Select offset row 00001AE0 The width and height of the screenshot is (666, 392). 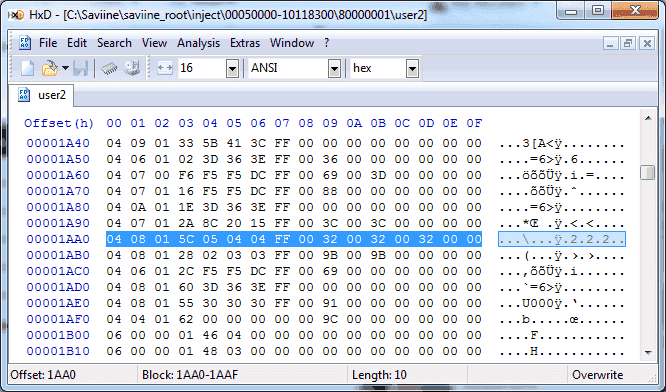(58, 303)
